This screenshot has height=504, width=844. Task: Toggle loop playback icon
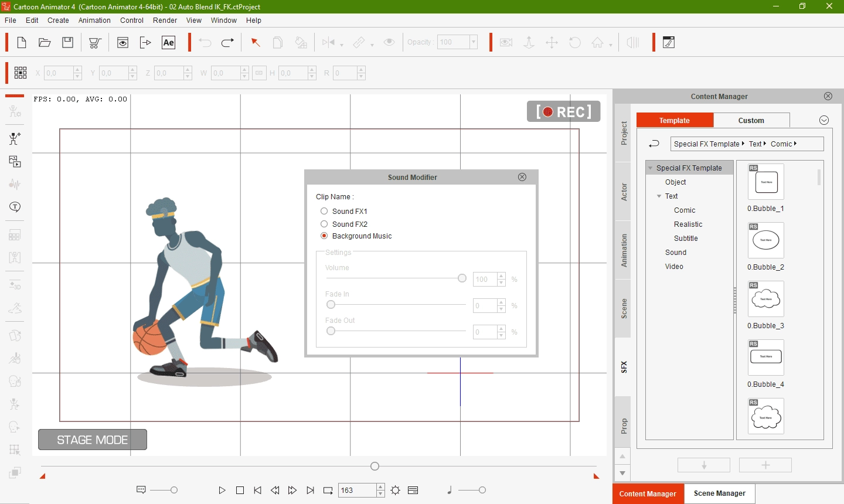(328, 490)
